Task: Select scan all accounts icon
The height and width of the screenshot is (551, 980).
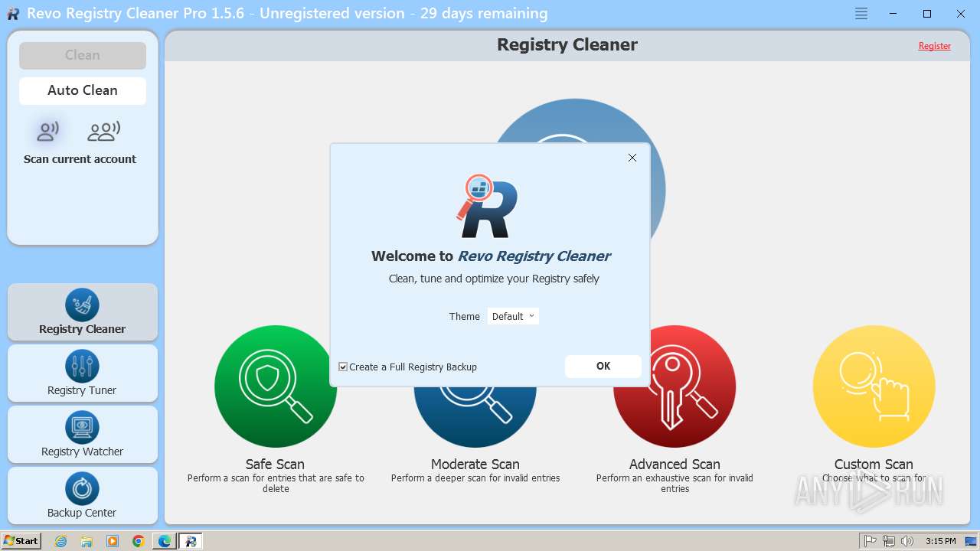Action: (104, 132)
